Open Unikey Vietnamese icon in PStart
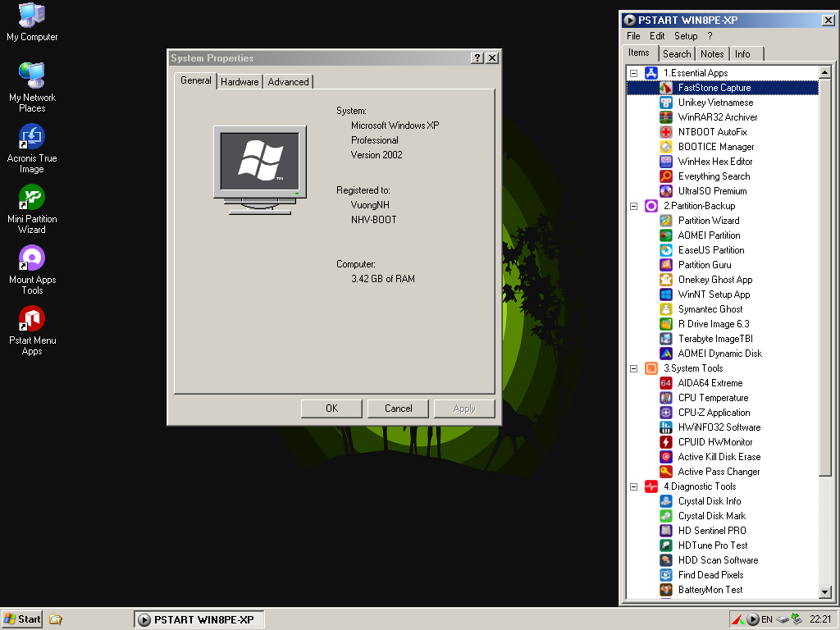The height and width of the screenshot is (630, 840). tap(665, 103)
